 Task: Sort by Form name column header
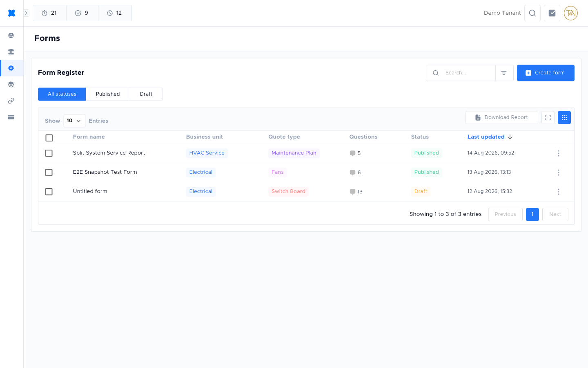tap(89, 137)
